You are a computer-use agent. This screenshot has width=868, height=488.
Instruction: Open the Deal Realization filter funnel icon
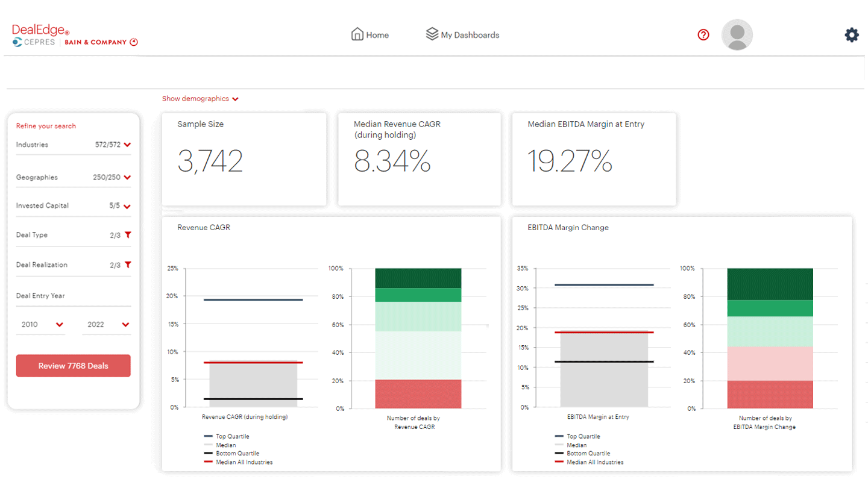[127, 264]
